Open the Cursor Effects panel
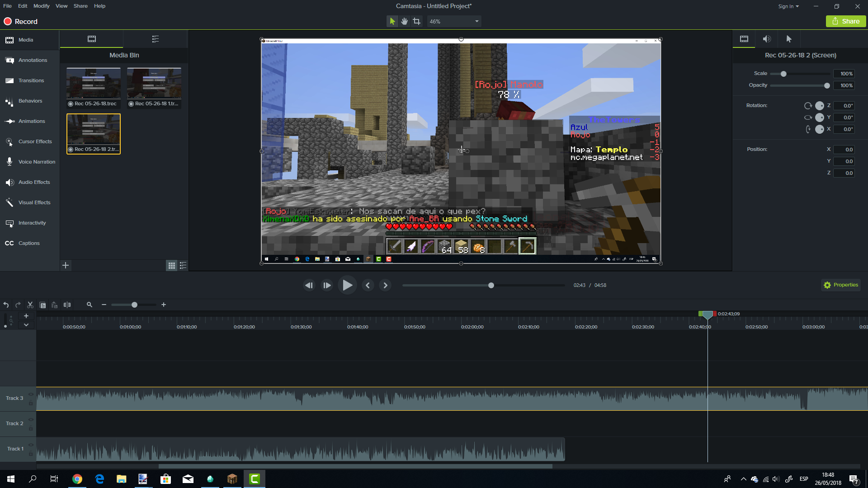 click(29, 141)
